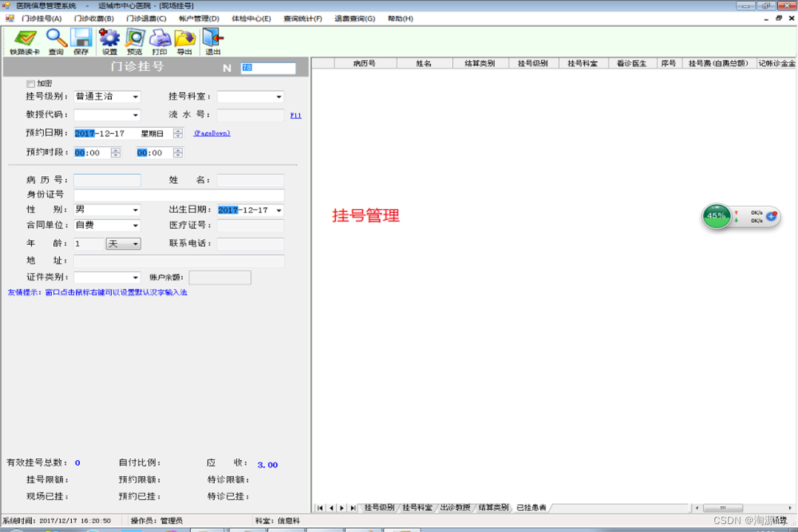The height and width of the screenshot is (532, 798).
Task: Switch to the 出诊教授 bottom tab
Action: click(456, 507)
